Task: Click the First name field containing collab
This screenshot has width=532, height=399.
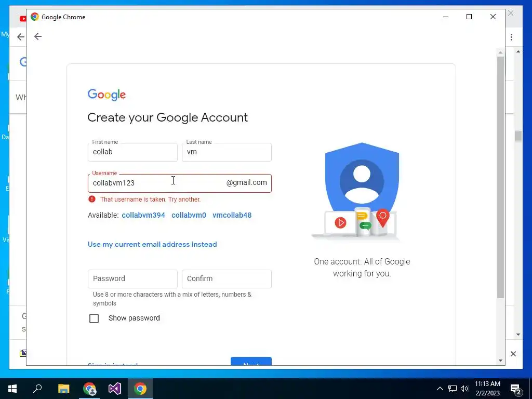Action: (x=132, y=152)
